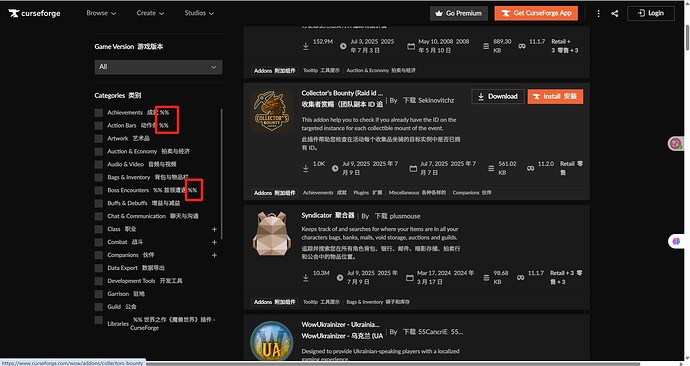Click the Addons badge under Syndicator
The image size is (690, 366).
coord(275,302)
